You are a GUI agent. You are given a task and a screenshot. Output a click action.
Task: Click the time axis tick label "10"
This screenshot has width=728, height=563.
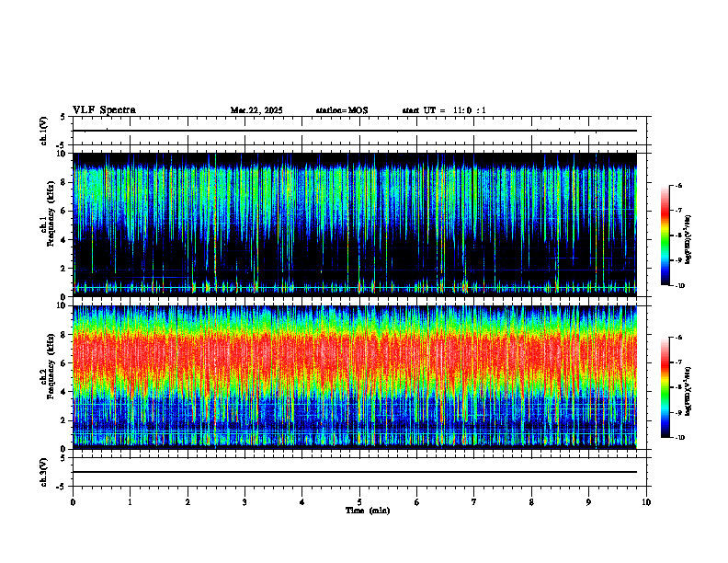tap(646, 502)
